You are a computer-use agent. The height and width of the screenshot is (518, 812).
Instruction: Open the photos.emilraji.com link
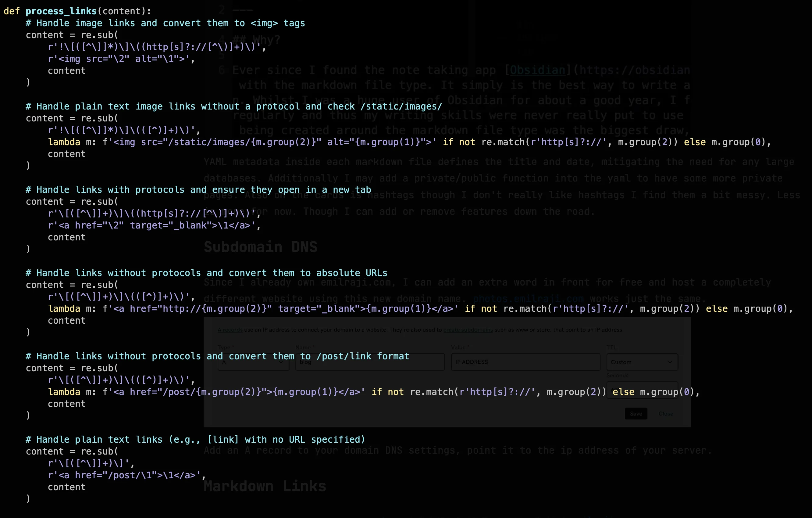(528, 299)
